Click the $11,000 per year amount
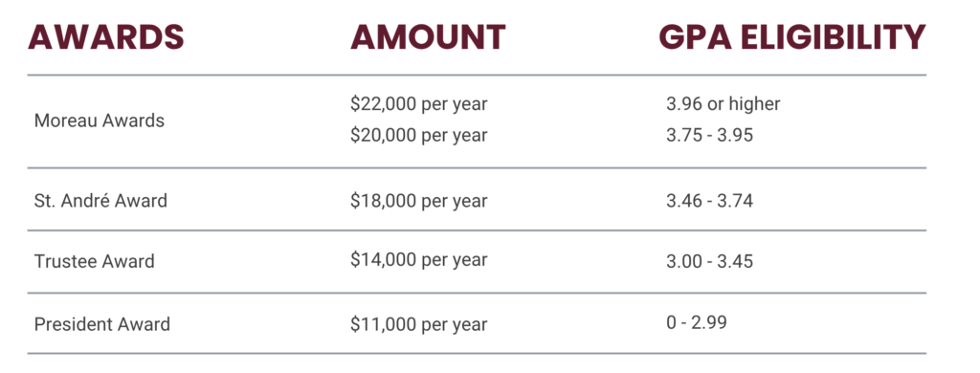The width and height of the screenshot is (980, 373). tap(419, 323)
